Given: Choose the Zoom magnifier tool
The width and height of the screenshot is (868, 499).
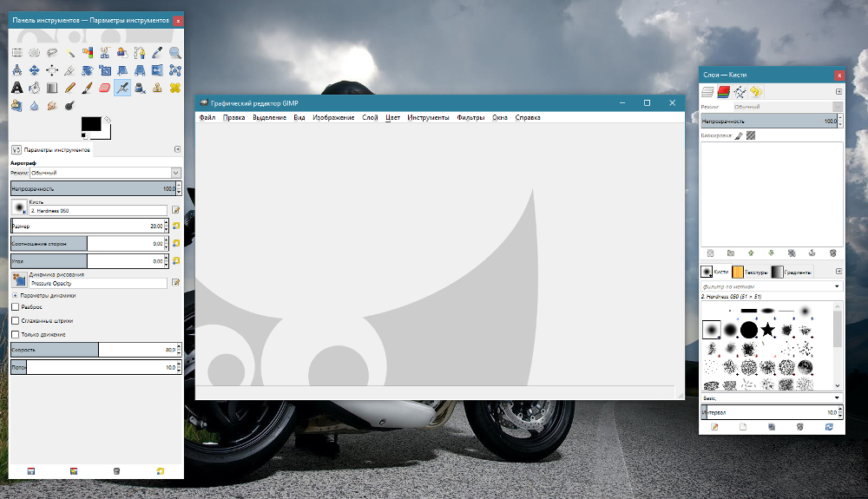Looking at the screenshot, I should coord(175,53).
